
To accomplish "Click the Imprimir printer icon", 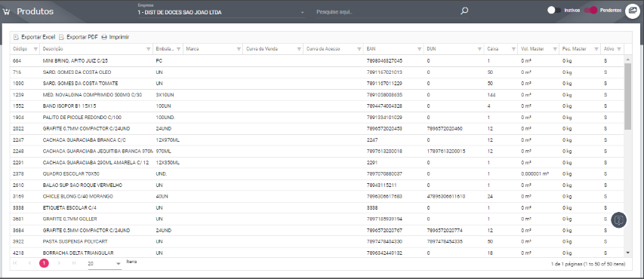I will [x=104, y=37].
